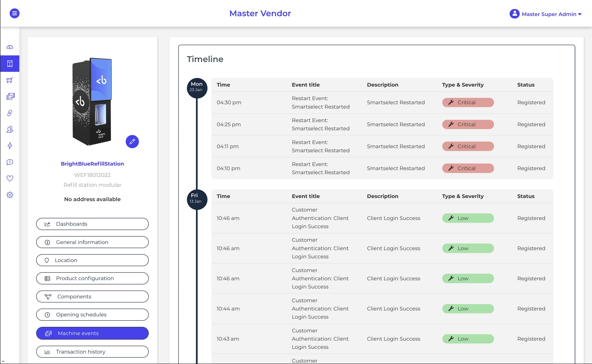Click the heart sidebar icon
The image size is (592, 364).
10,178
